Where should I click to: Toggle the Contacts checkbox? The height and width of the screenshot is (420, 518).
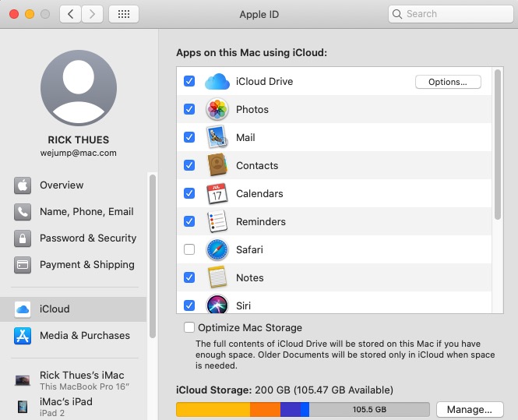[189, 165]
